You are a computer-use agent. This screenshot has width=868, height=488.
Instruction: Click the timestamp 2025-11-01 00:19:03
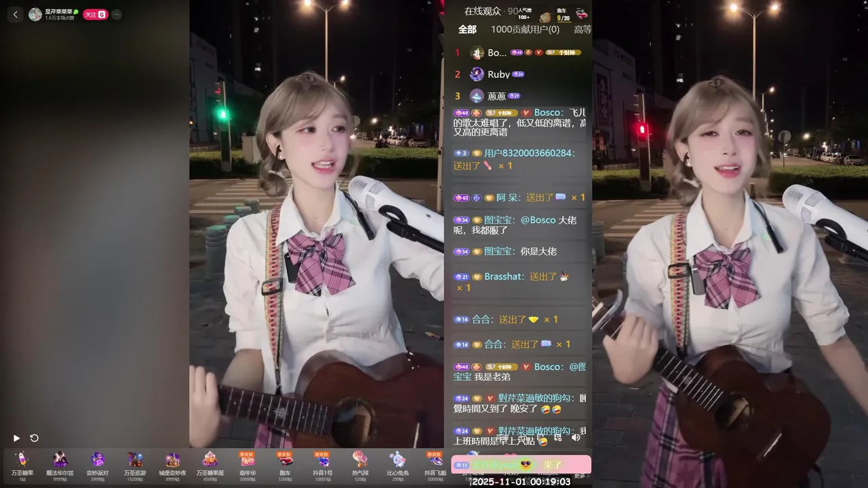521,482
